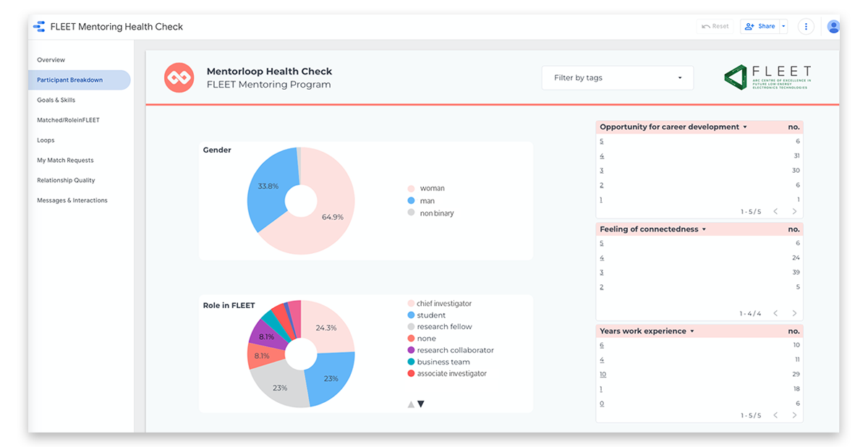Click the man legend color swatch

coord(411,201)
